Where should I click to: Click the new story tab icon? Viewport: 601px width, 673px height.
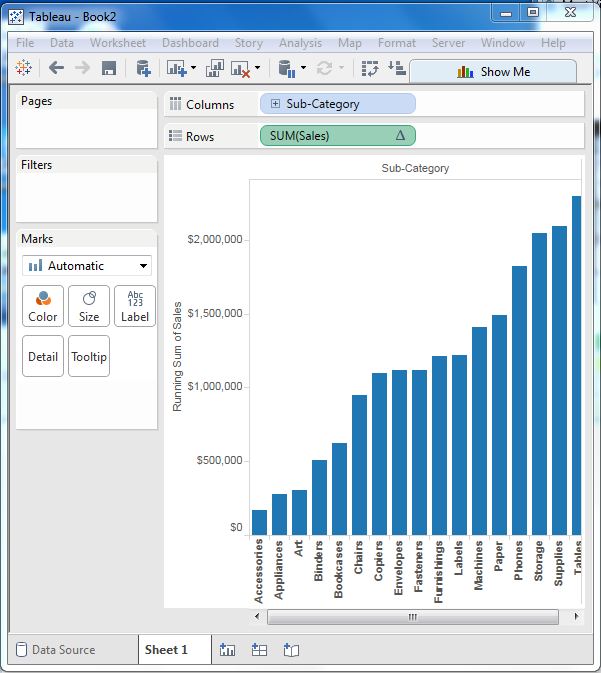[x=291, y=650]
